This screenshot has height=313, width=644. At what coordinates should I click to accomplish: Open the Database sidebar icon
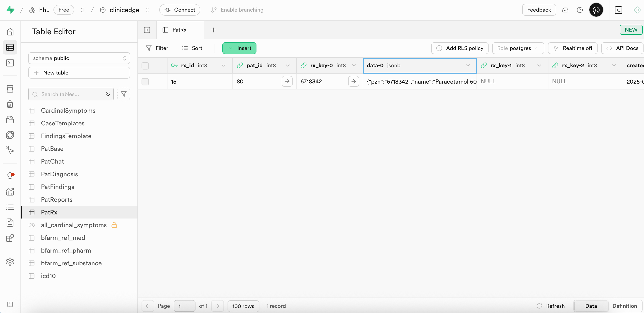coord(10,89)
